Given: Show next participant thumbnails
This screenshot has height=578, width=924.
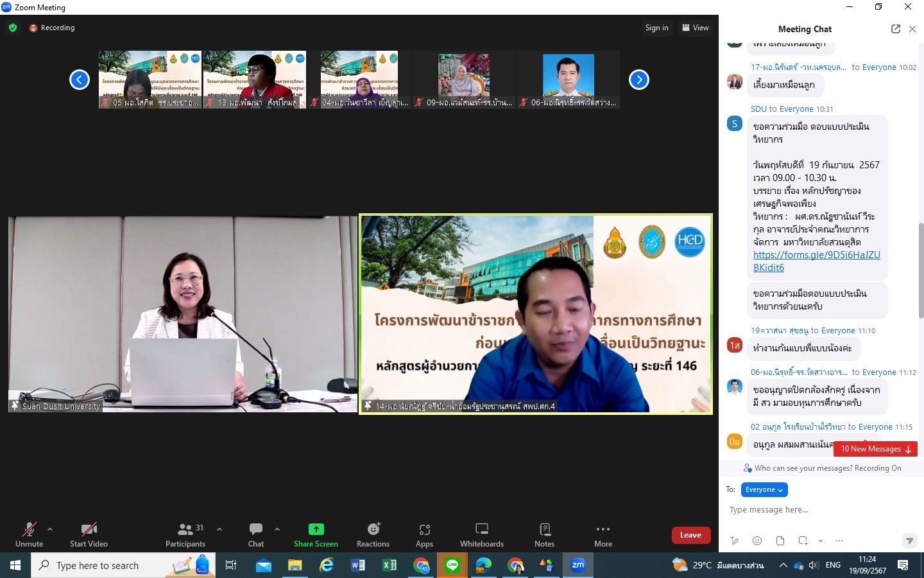Looking at the screenshot, I should pos(639,80).
